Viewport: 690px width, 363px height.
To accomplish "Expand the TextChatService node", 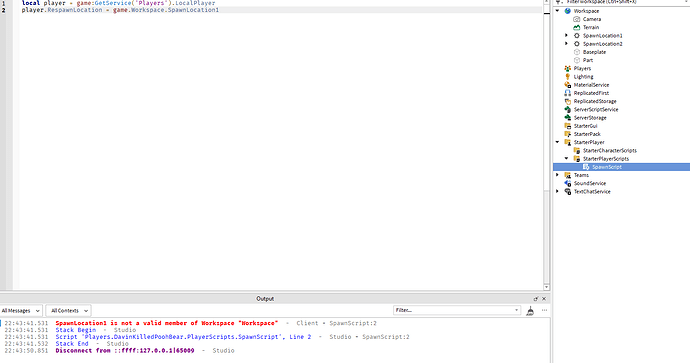I will tap(558, 191).
